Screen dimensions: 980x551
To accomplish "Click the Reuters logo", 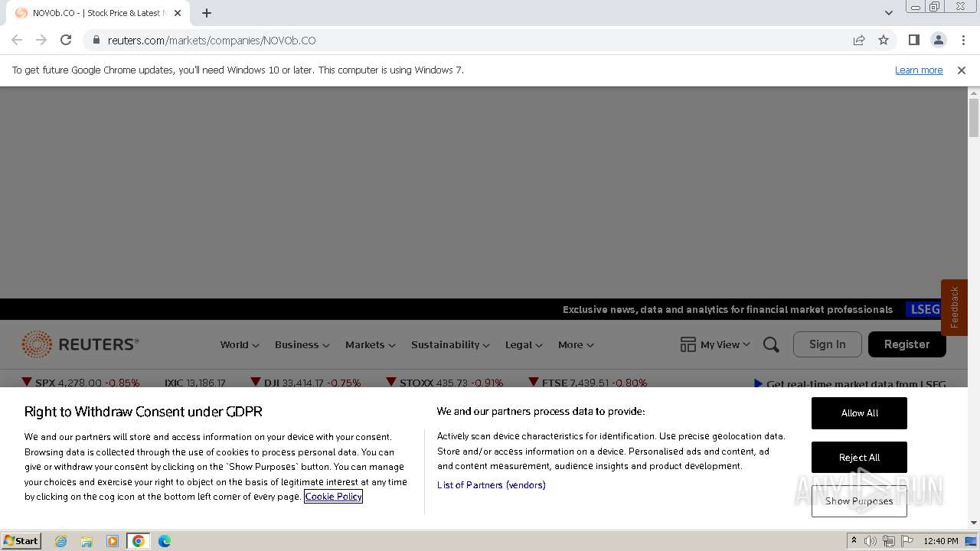I will coord(80,344).
